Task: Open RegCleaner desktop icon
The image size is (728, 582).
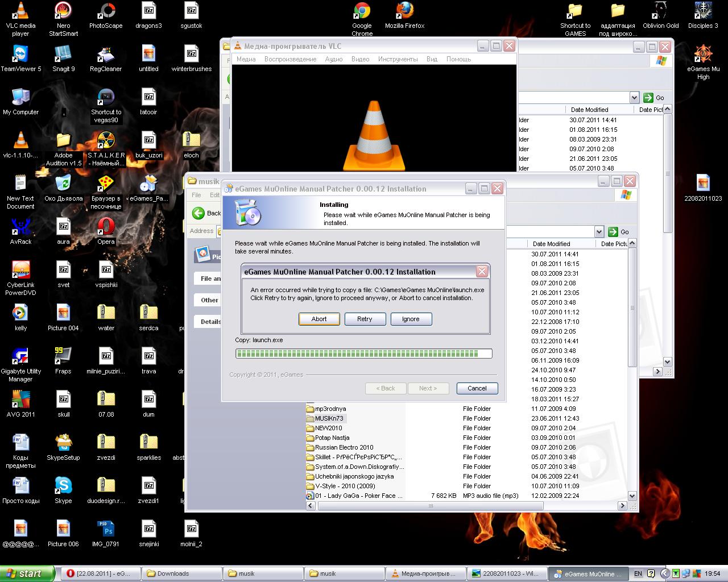Action: 106,59
